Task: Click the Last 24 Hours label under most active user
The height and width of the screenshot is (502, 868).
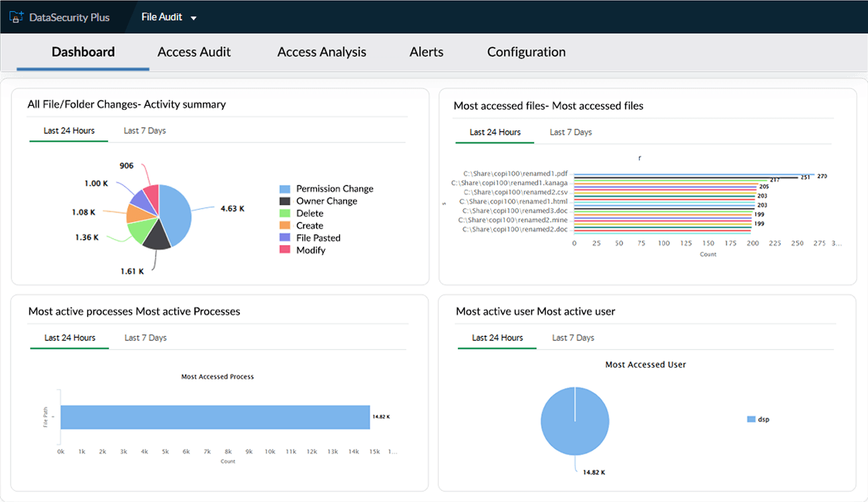Action: point(496,337)
